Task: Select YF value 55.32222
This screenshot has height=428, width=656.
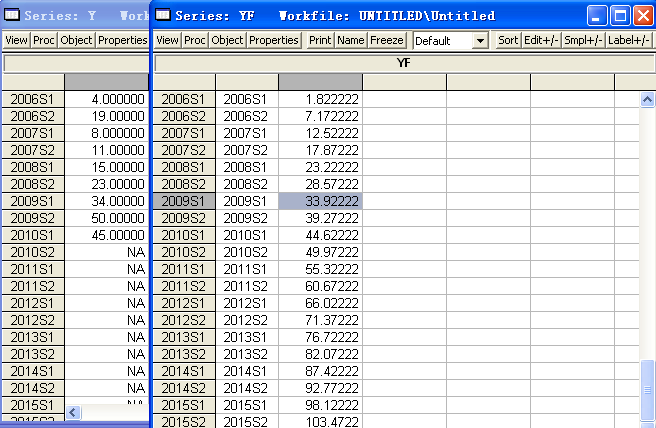Action: pyautogui.click(x=320, y=269)
